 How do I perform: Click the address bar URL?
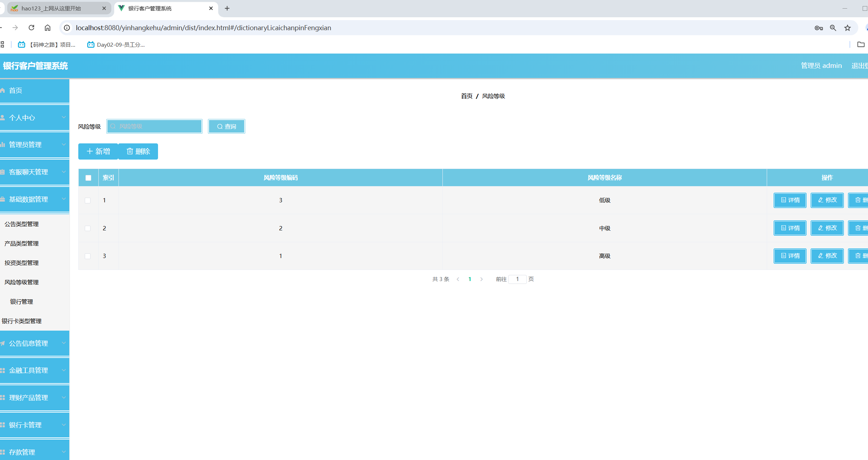coord(204,28)
